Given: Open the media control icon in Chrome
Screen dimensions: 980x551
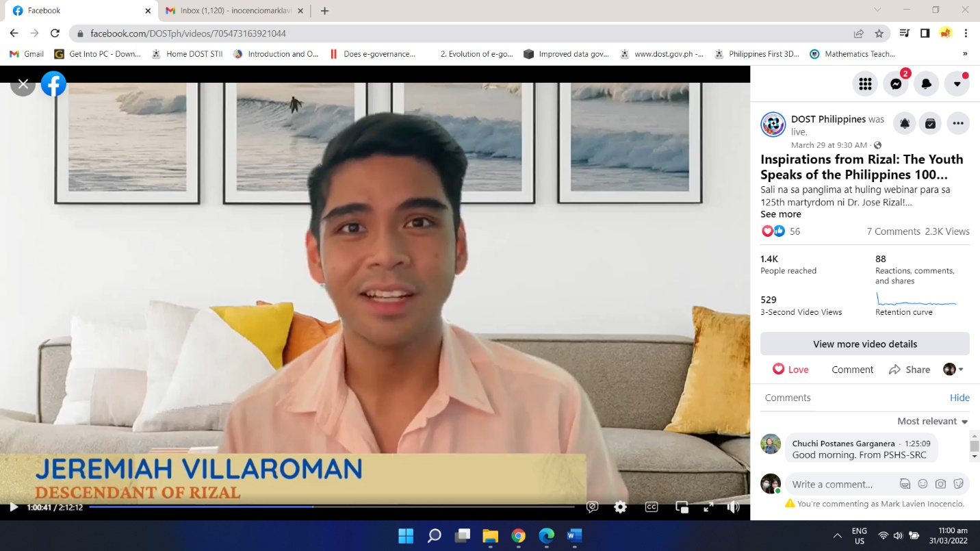Looking at the screenshot, I should (x=904, y=33).
